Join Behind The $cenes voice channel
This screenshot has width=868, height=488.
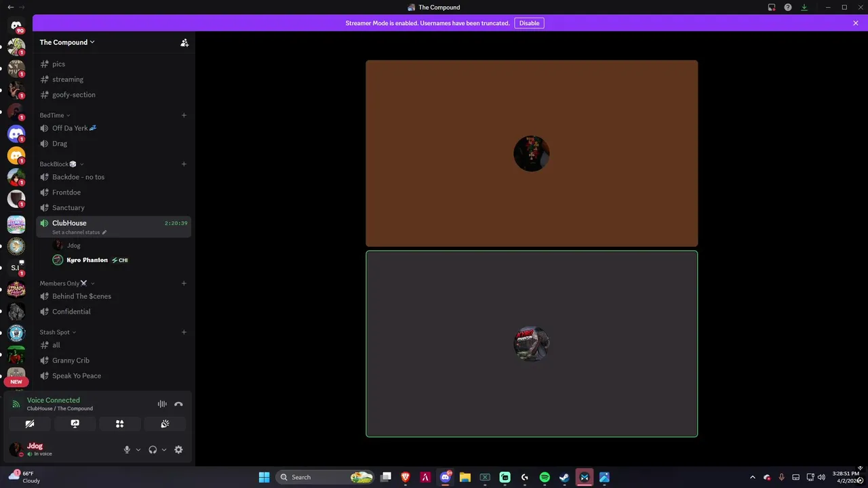(x=113, y=296)
